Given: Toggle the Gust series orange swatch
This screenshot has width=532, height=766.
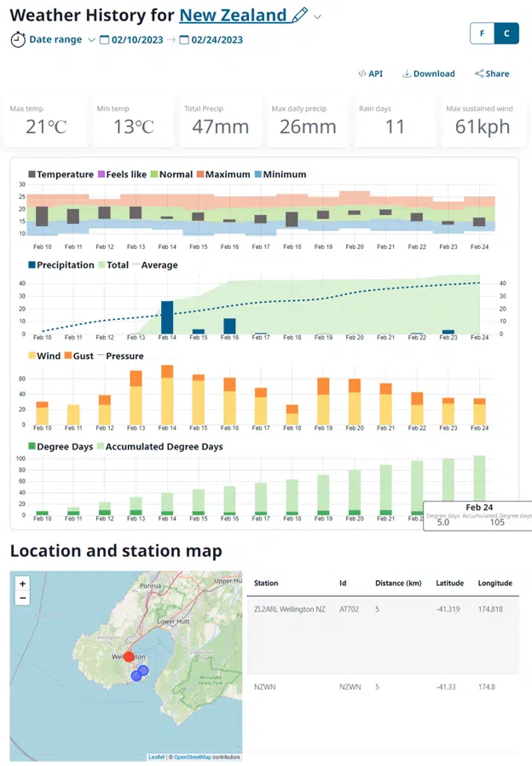Looking at the screenshot, I should pos(68,356).
